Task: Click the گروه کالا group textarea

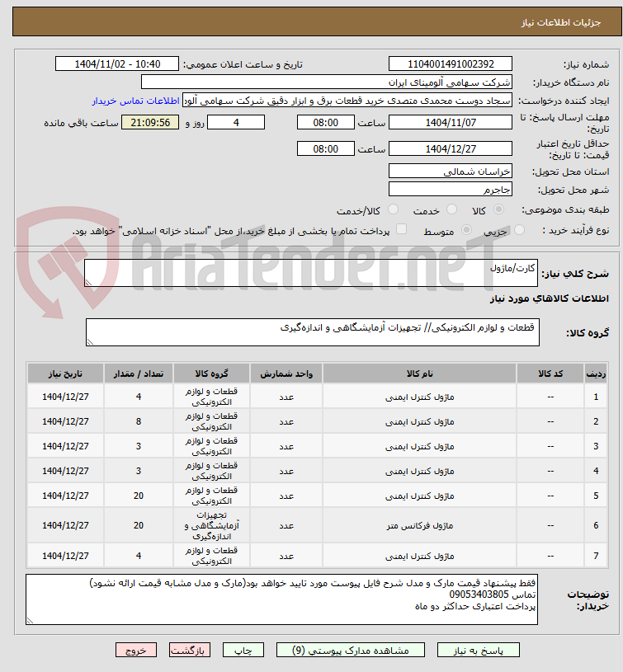Action: (x=312, y=332)
